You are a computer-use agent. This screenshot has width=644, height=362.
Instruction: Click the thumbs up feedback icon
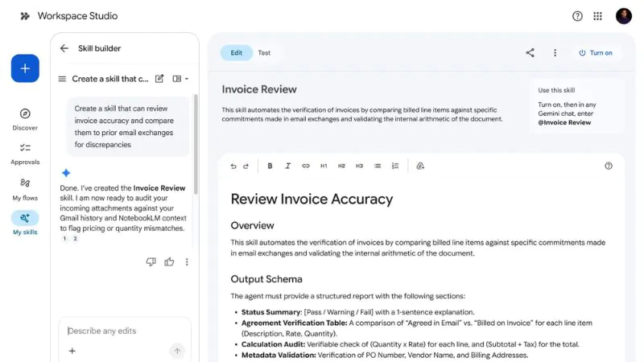click(169, 262)
